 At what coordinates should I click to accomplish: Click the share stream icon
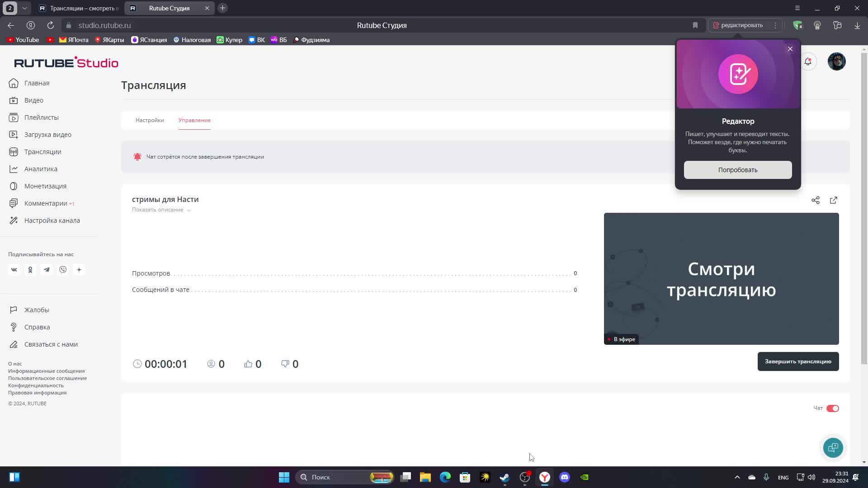click(816, 200)
